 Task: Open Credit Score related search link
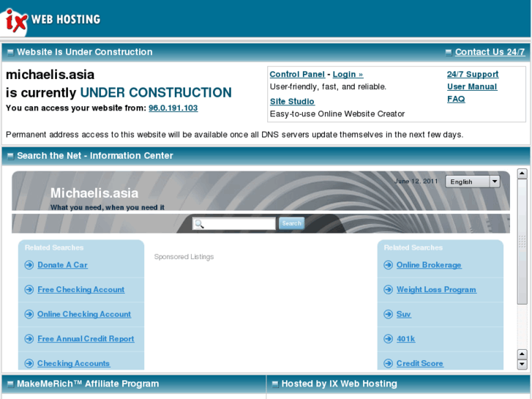[x=420, y=363]
